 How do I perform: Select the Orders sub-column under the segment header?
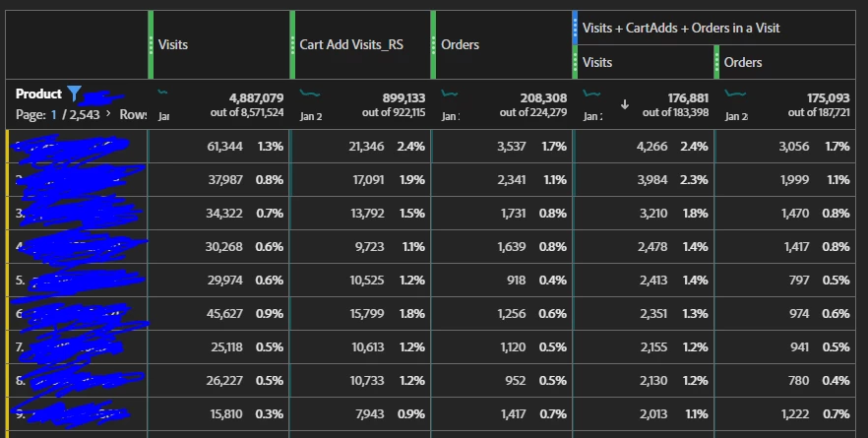tap(743, 63)
